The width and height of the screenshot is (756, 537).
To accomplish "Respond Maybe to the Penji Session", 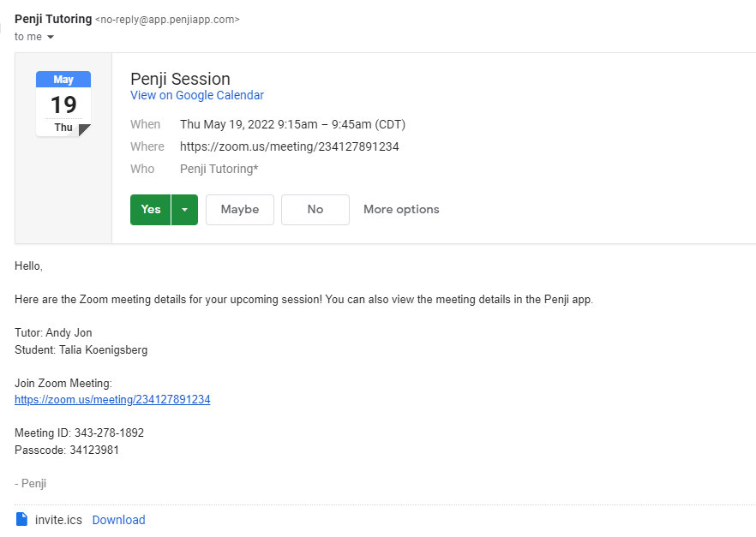I will click(x=239, y=210).
